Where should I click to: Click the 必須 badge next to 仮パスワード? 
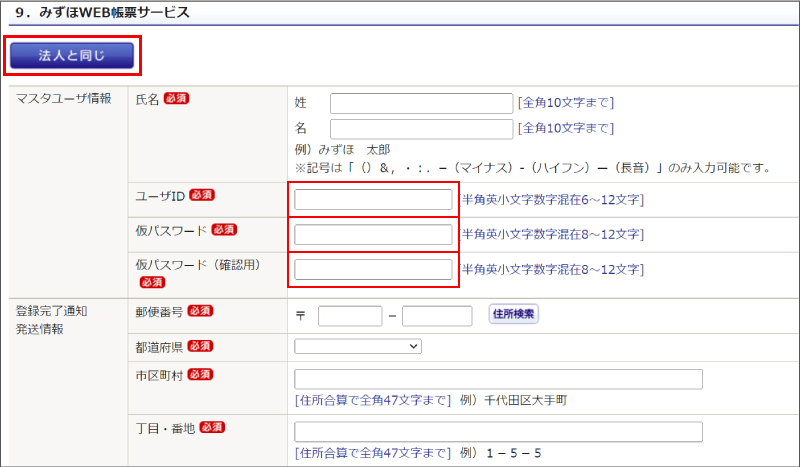(x=224, y=230)
